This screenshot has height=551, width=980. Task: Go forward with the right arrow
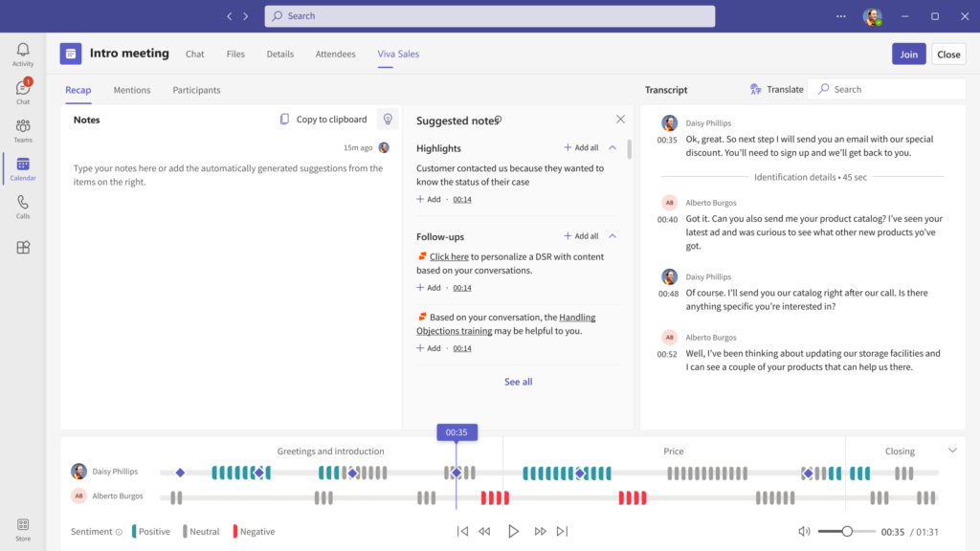(x=246, y=16)
